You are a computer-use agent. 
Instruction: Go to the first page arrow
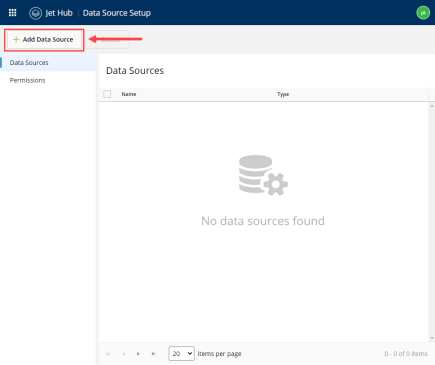[x=108, y=354]
